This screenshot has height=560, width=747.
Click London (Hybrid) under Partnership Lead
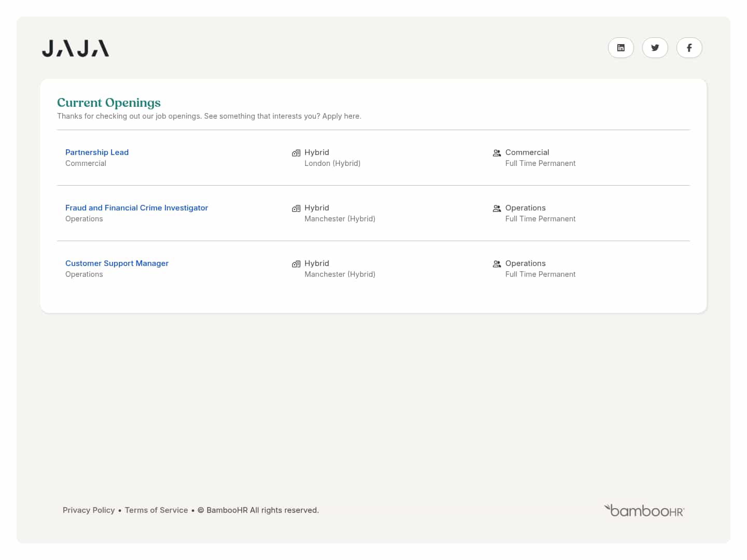(333, 163)
